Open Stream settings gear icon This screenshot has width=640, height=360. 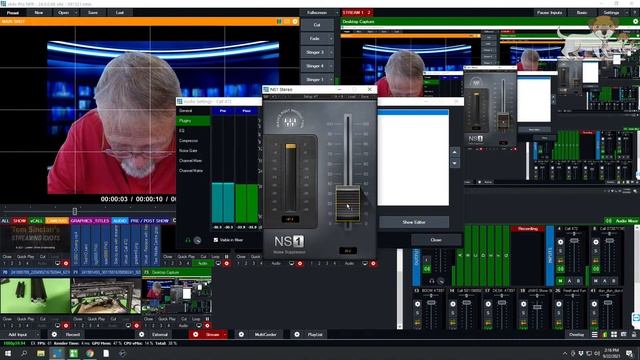pos(196,334)
